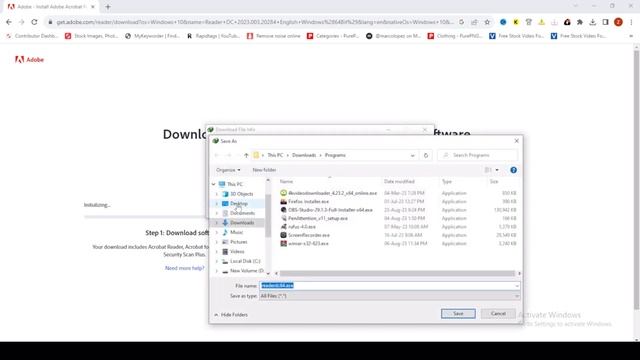Expand the Pictures tree node chevron
Viewport: 640px width, 360px height.
(x=217, y=242)
